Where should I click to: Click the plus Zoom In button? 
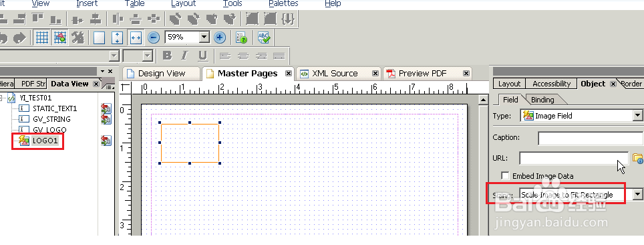point(220,38)
